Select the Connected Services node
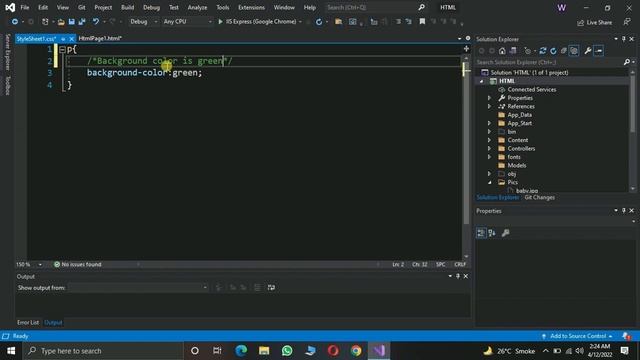 [531, 89]
